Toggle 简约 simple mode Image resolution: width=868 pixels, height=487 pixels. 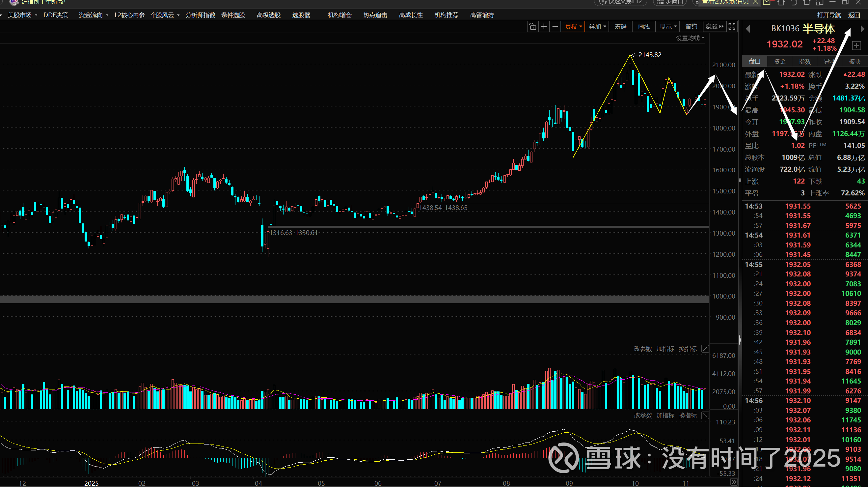[x=691, y=27]
